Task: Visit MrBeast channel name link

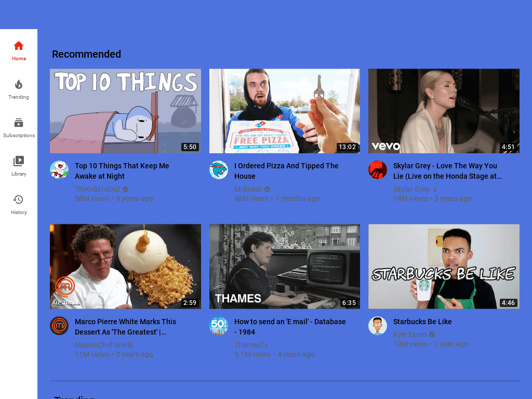Action: pos(248,189)
